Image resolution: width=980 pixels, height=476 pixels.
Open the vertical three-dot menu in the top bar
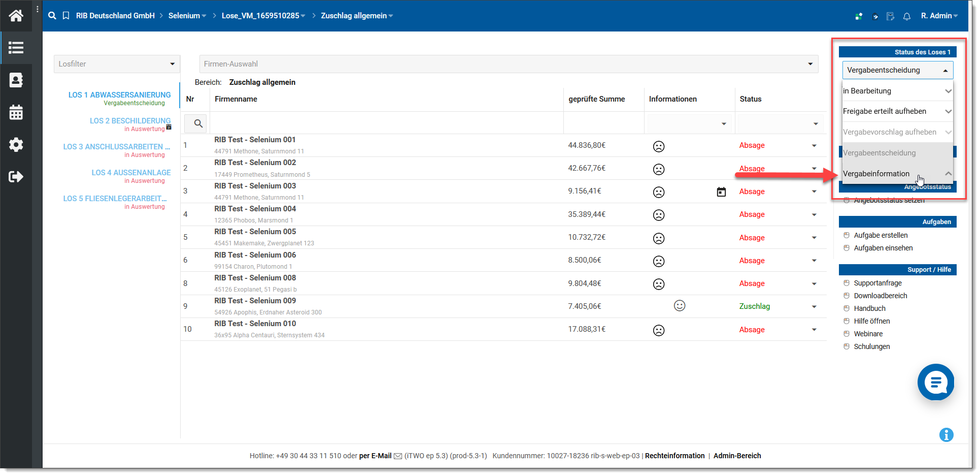tap(38, 9)
